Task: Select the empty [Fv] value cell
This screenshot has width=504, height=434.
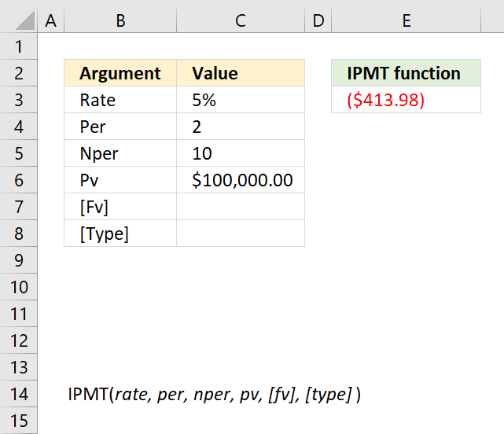Action: coord(241,207)
